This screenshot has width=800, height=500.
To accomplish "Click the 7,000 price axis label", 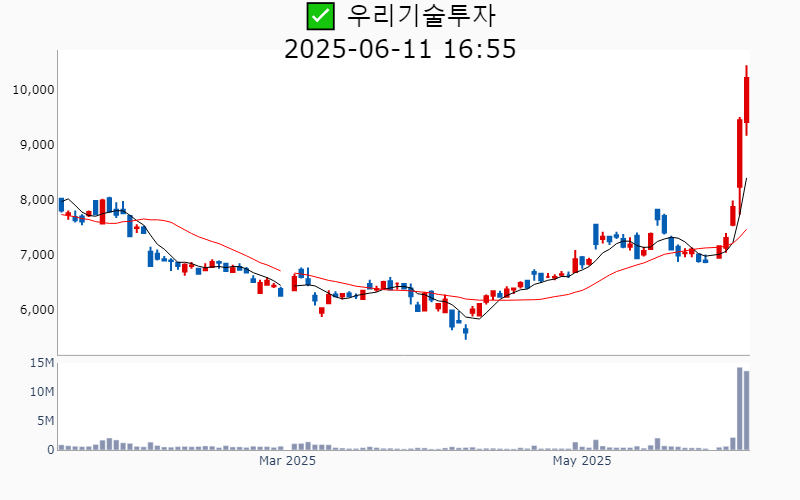I will pyautogui.click(x=37, y=255).
